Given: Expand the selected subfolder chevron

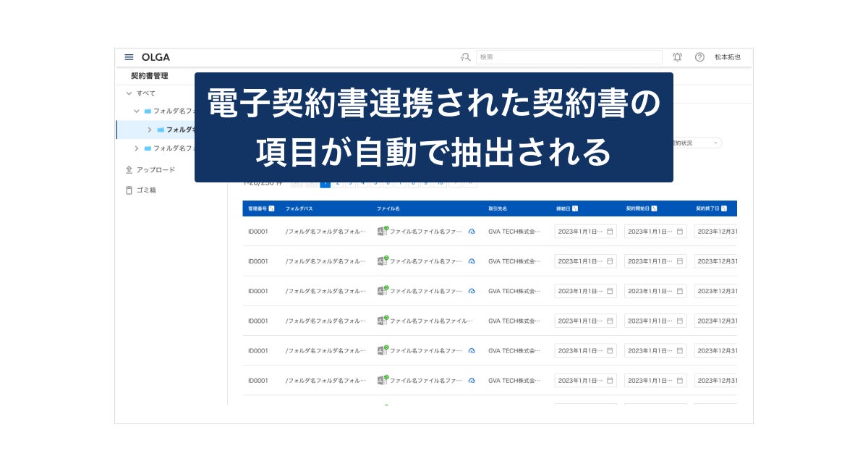Looking at the screenshot, I should pos(150,130).
